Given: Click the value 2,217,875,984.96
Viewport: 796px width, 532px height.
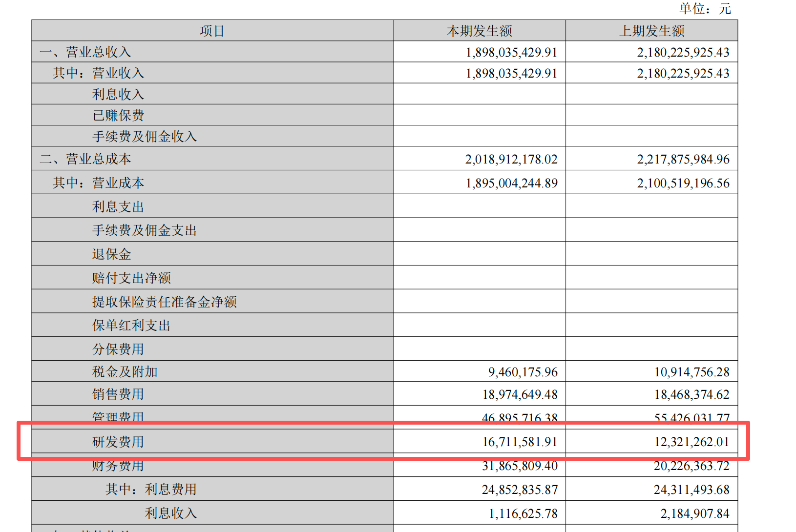Looking at the screenshot, I should point(683,159).
